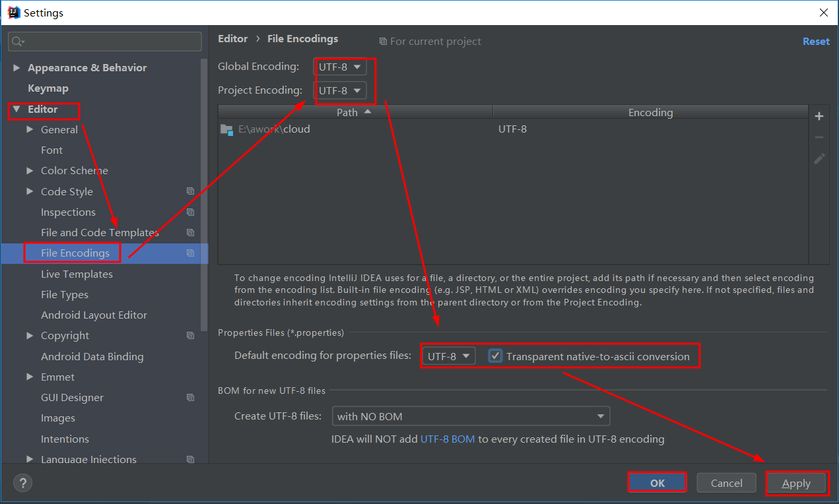Click the For current project icon
This screenshot has height=504, width=839.
pyautogui.click(x=383, y=42)
